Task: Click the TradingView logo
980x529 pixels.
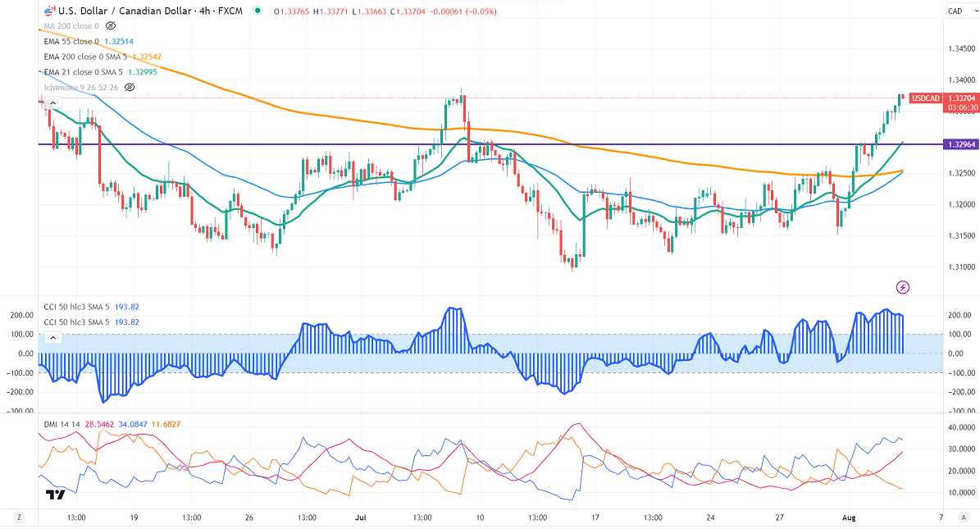Action: pos(56,495)
